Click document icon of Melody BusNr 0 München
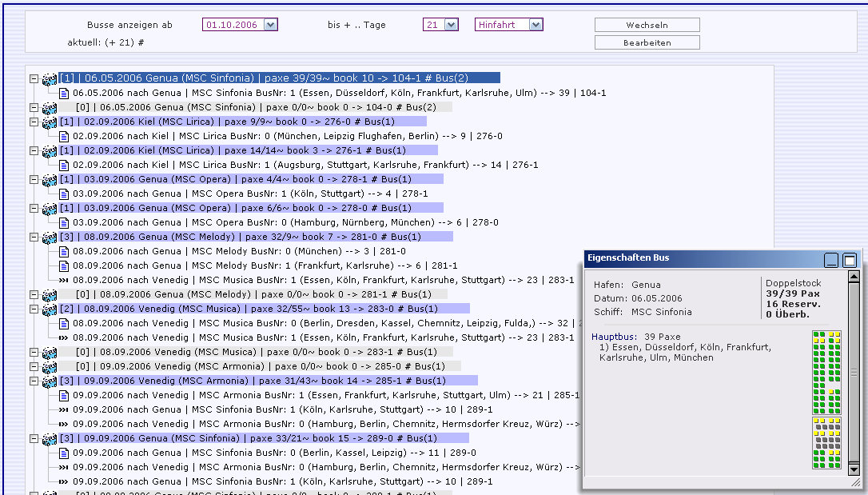868x495 pixels. 64,251
